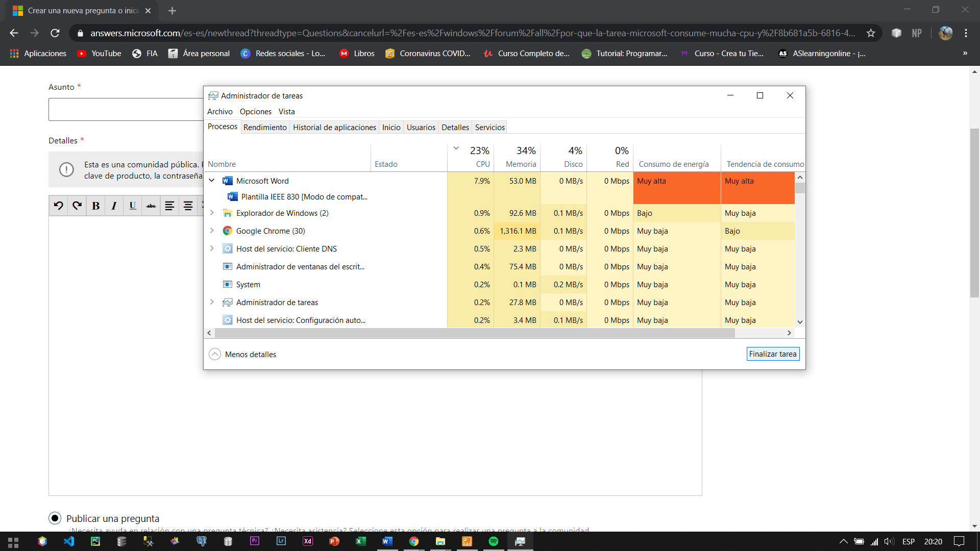980x551 pixels.
Task: Open PowerPoint from the taskbar
Action: (x=334, y=541)
